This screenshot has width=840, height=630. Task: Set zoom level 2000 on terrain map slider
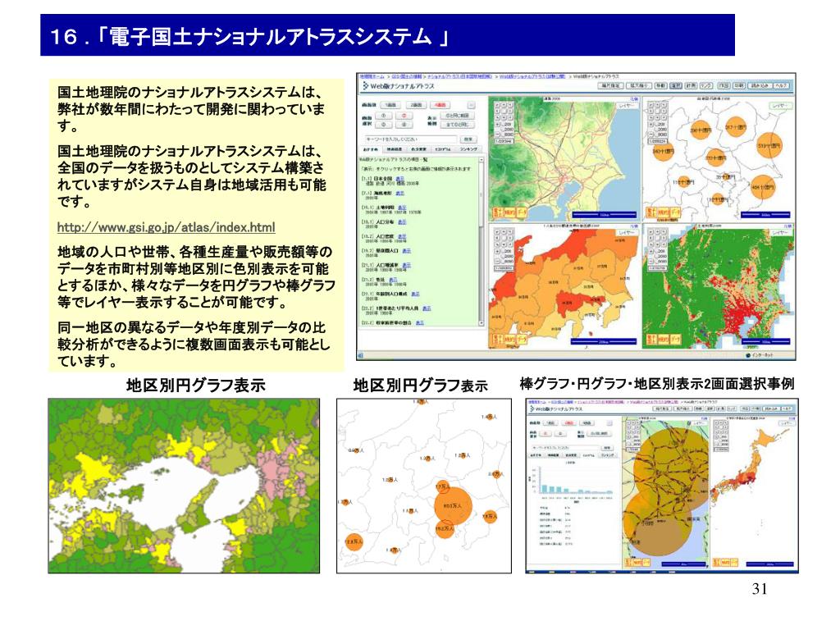pyautogui.click(x=509, y=130)
